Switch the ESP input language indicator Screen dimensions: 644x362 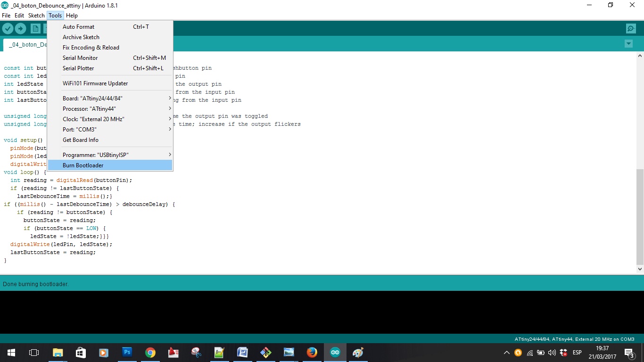click(577, 353)
